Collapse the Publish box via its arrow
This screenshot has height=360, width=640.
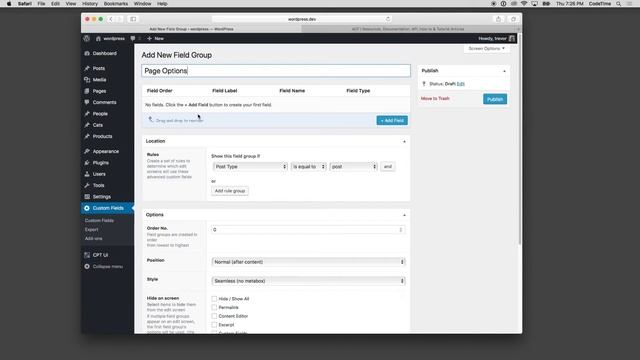pyautogui.click(x=504, y=71)
